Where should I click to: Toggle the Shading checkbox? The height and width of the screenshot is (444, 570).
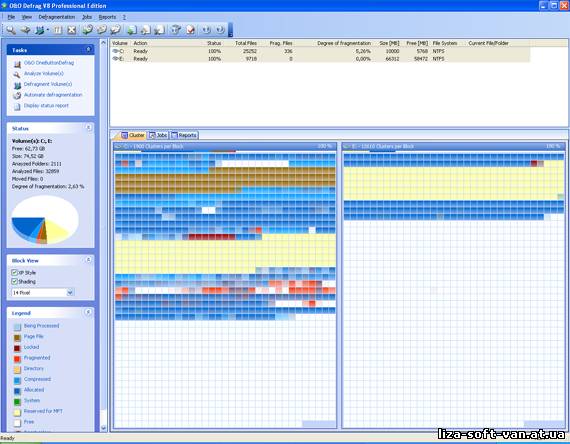point(15,281)
